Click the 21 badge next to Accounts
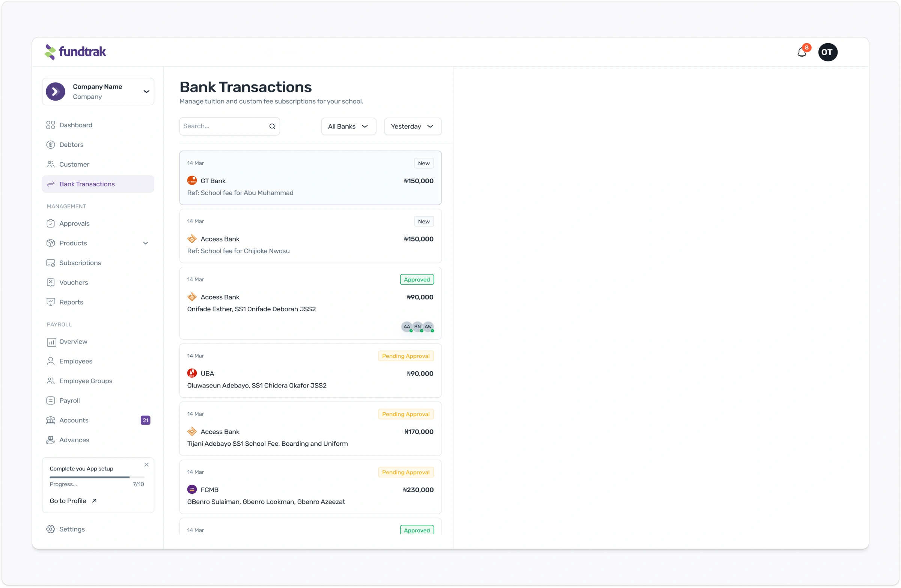The height and width of the screenshot is (588, 901). 145,420
